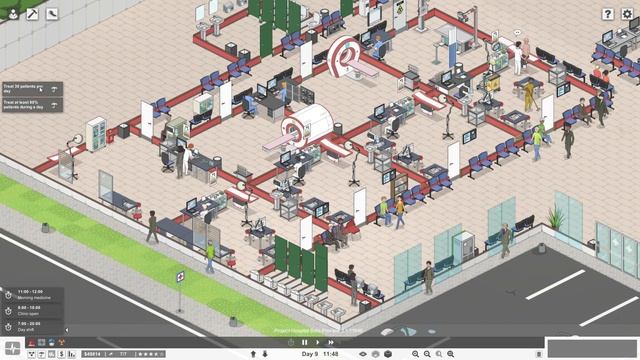Open the 8:00 - 10:00 clinic schedule entry
Viewport: 640px width, 360px height.
click(x=33, y=311)
